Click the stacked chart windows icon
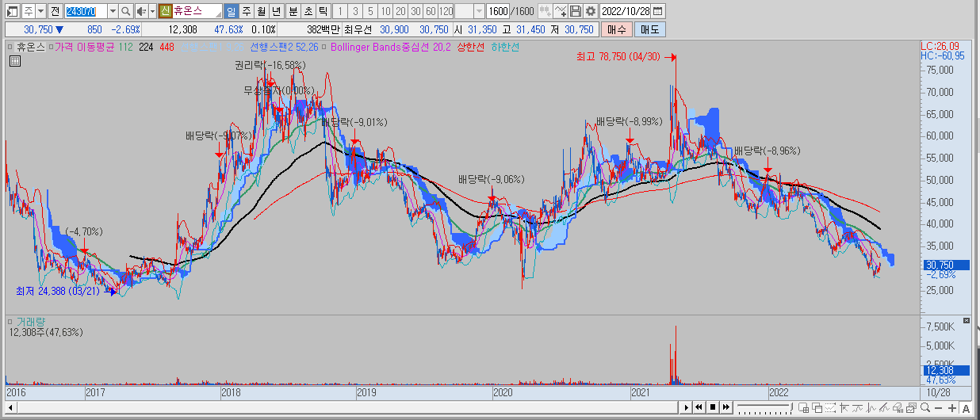Viewport: 980px width, 420px height. coord(911,408)
